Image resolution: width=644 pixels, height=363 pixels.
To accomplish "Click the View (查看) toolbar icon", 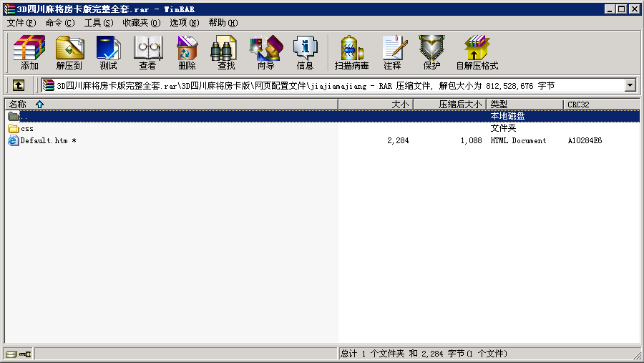I will [148, 52].
